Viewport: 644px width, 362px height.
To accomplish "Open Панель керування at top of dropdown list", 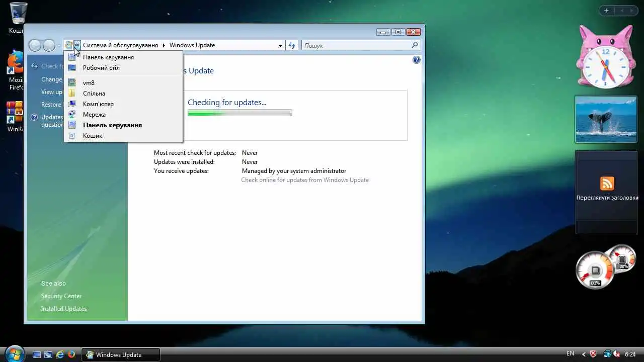I will pyautogui.click(x=123, y=57).
